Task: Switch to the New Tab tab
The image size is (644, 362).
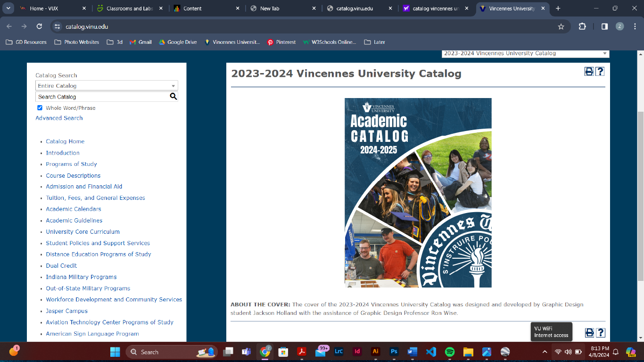Action: pos(284,8)
